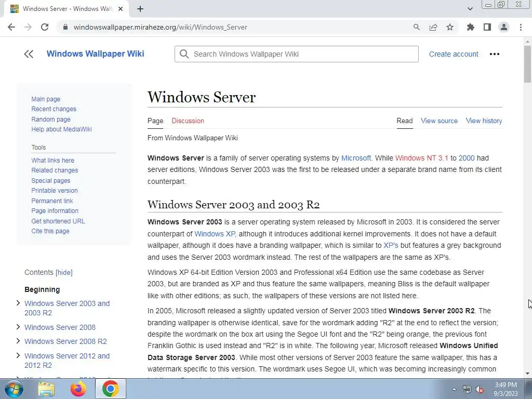Screen dimensions: 532x399
Task: Open the Printable version link
Action: pos(54,191)
